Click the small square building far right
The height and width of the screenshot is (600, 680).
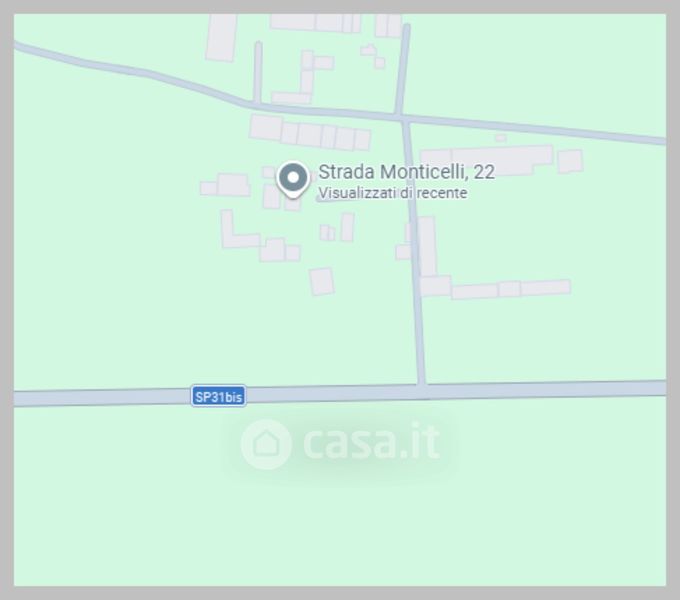click(x=570, y=161)
